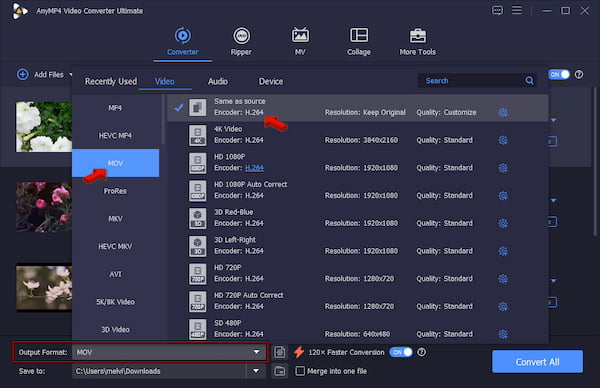Click the H.264 link under HD 1080P
This screenshot has width=600, height=388.
[254, 168]
